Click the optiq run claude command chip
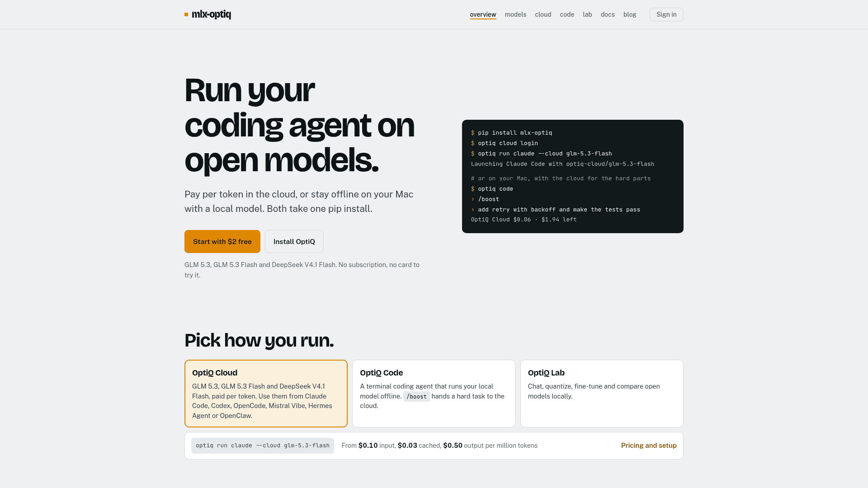 (x=263, y=446)
